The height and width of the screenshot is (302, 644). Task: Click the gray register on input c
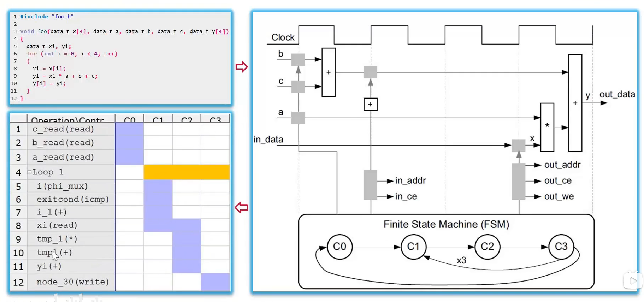click(298, 87)
